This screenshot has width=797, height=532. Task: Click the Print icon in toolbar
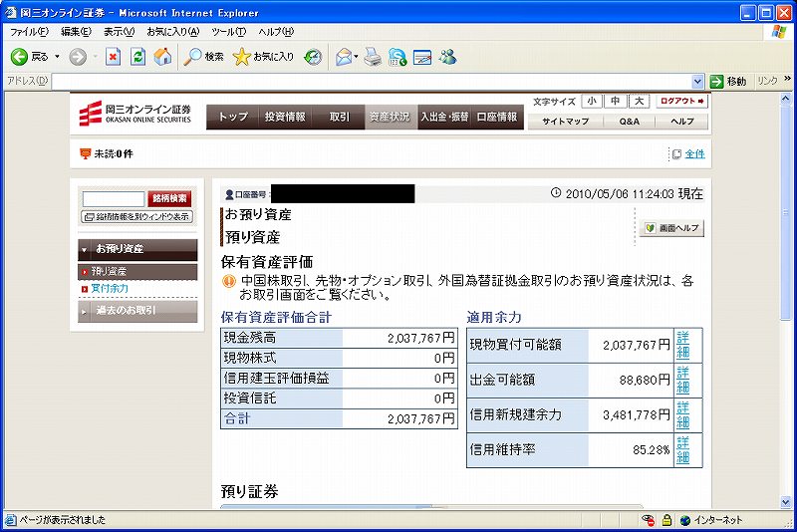pyautogui.click(x=373, y=57)
